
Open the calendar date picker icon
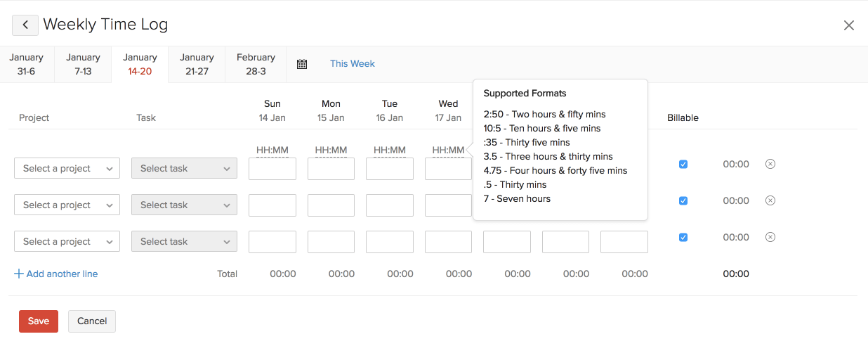[x=302, y=64]
